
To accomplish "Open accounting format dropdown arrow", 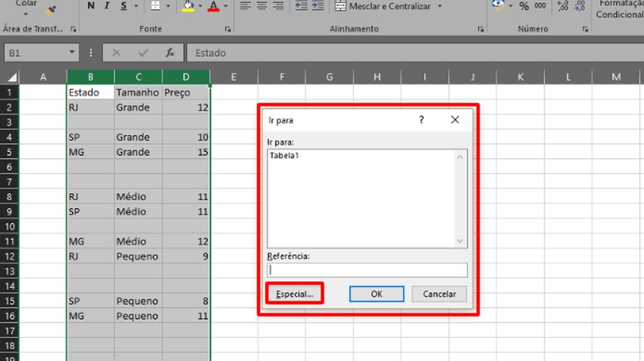I will (x=510, y=6).
